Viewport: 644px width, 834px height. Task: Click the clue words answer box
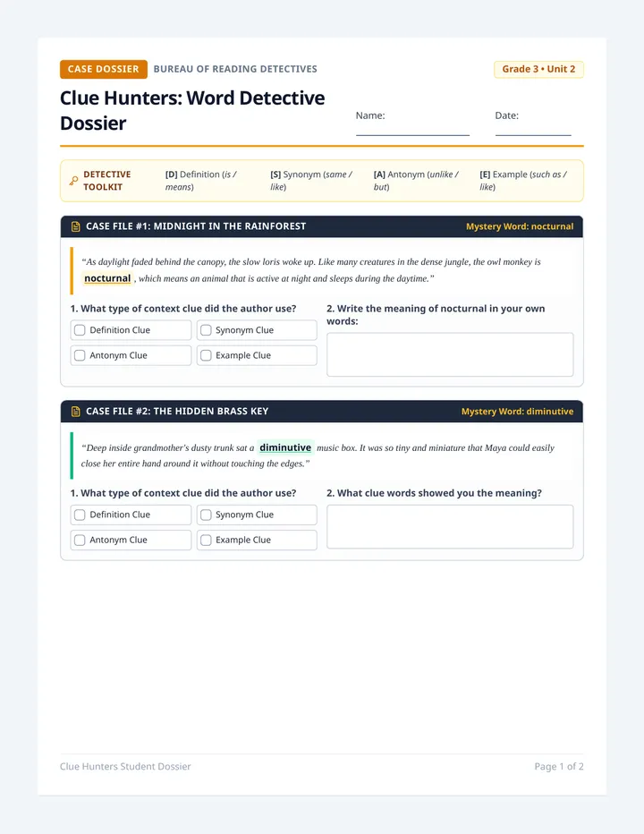click(450, 526)
